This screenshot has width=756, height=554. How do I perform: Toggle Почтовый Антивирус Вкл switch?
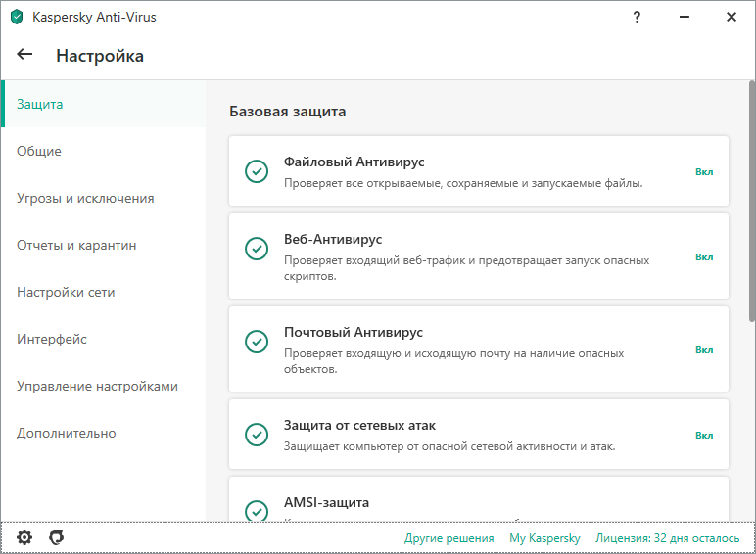point(704,349)
